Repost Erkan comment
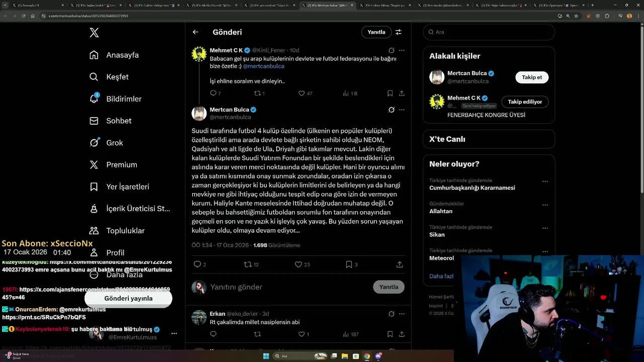The height and width of the screenshot is (362, 644). click(258, 334)
